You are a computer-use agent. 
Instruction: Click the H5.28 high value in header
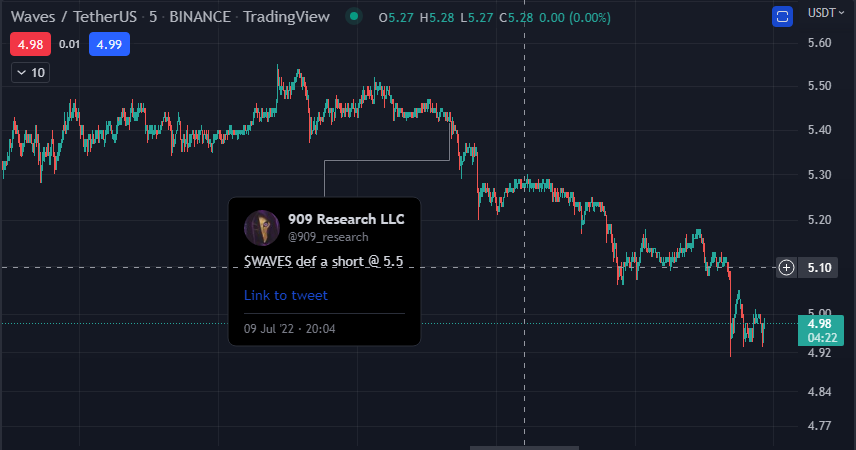pos(437,17)
